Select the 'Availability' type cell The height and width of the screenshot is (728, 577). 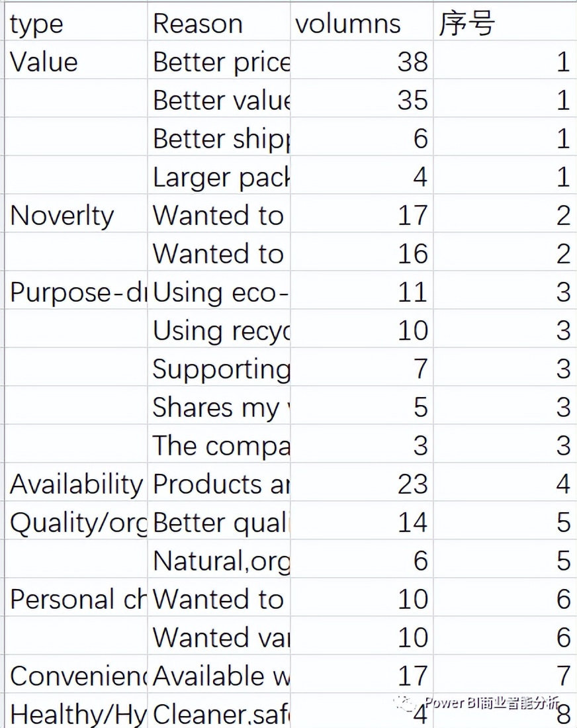pyautogui.click(x=76, y=482)
